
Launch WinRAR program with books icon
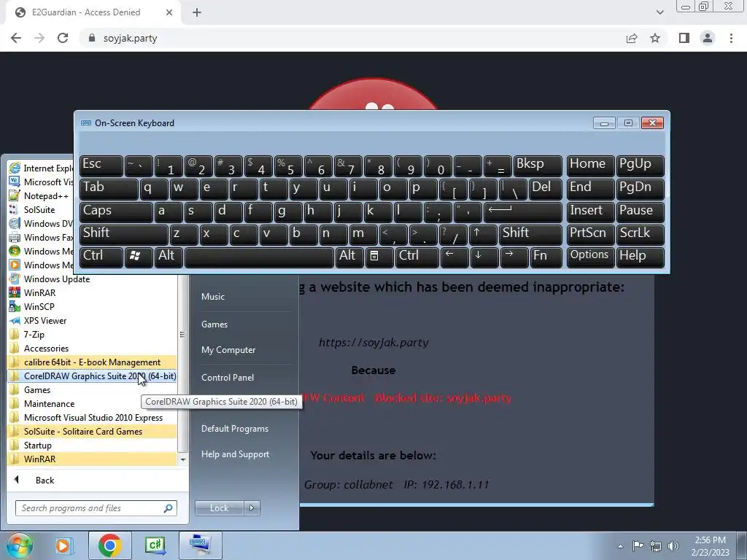[32, 293]
